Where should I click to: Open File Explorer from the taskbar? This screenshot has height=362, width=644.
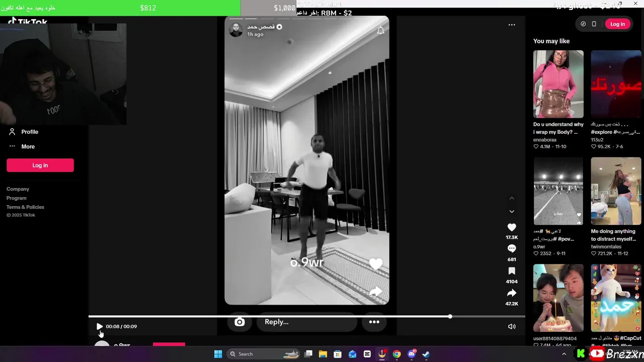(x=323, y=354)
